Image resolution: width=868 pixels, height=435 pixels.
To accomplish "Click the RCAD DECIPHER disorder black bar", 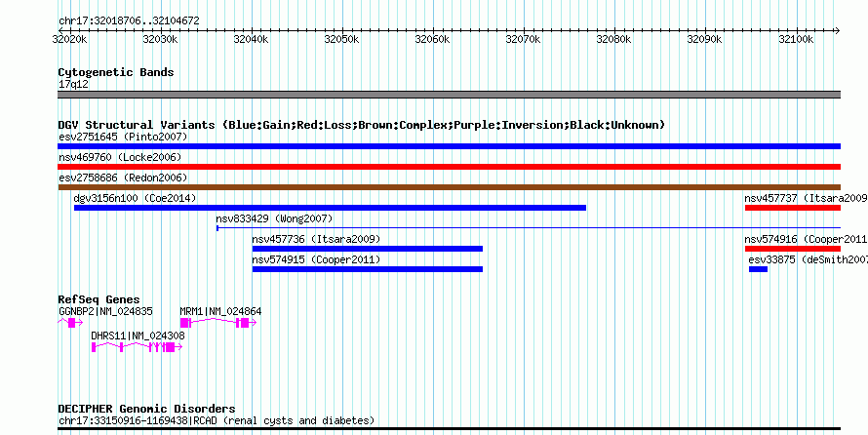I will click(449, 429).
